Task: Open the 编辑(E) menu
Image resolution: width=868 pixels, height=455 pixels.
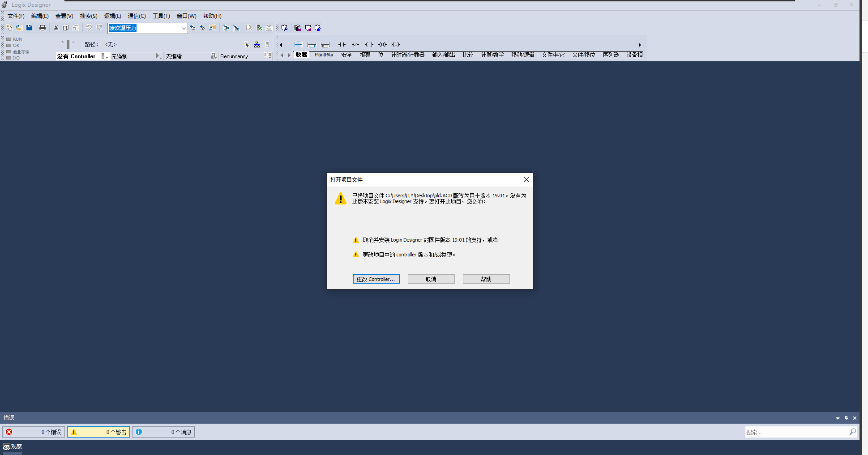Action: tap(40, 16)
